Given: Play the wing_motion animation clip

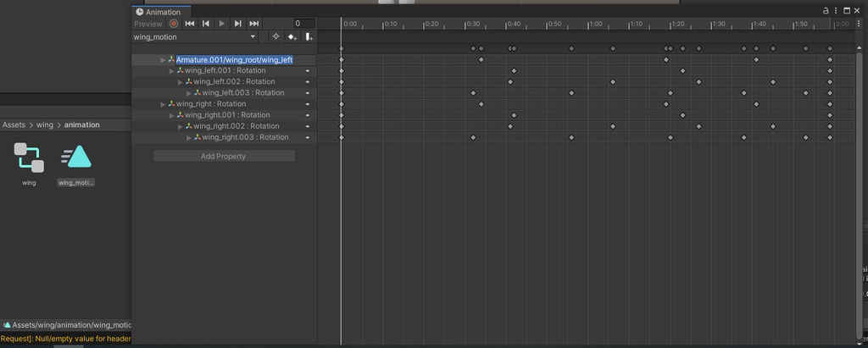Looking at the screenshot, I should point(222,24).
